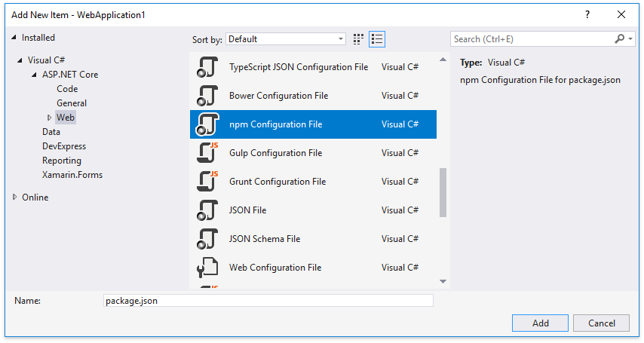Open search options dropdown arrow
Viewport: 644px width, 343px height.
tap(630, 39)
